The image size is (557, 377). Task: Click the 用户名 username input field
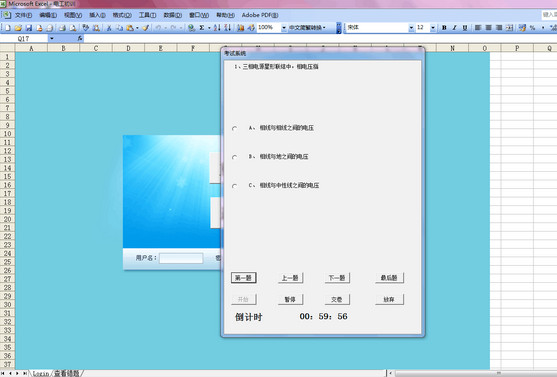point(181,258)
